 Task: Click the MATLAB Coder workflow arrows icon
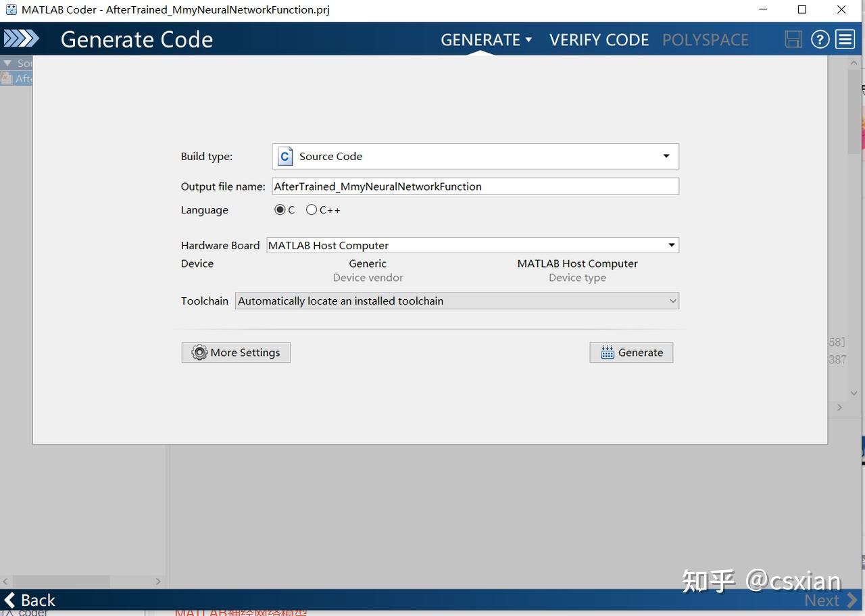click(21, 38)
